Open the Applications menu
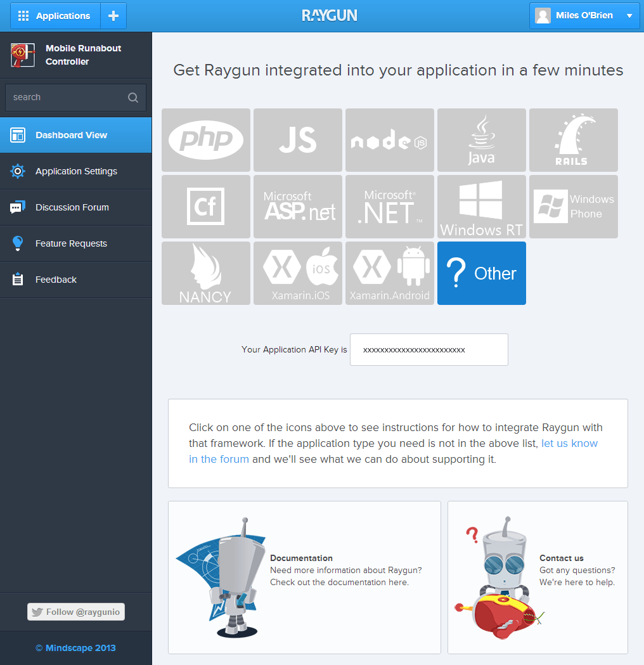The image size is (644, 665). 56,16
